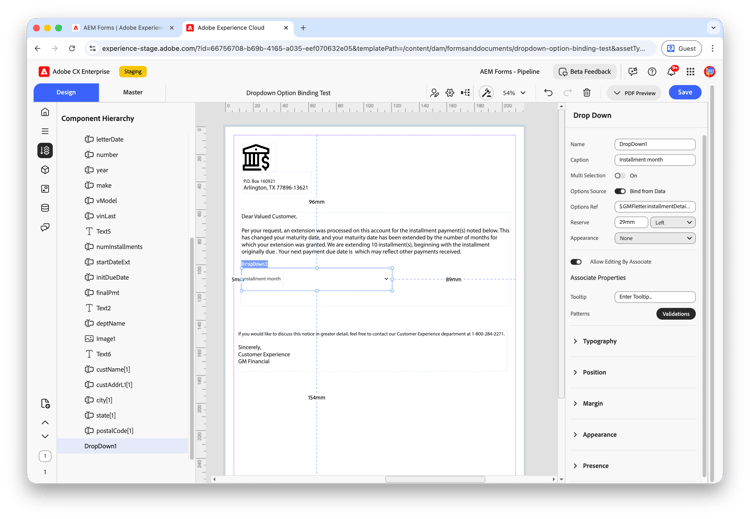Open the Installment month dropdown on canvas

[x=386, y=279]
